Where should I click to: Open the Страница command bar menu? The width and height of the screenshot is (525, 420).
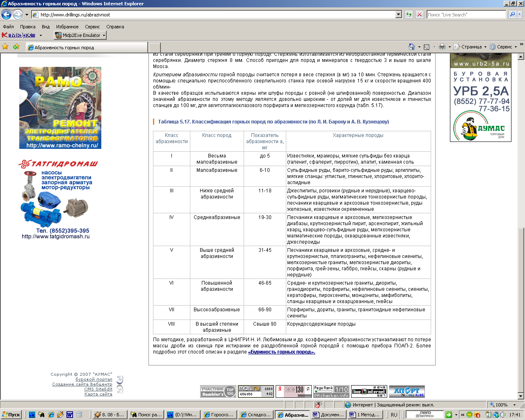point(471,47)
